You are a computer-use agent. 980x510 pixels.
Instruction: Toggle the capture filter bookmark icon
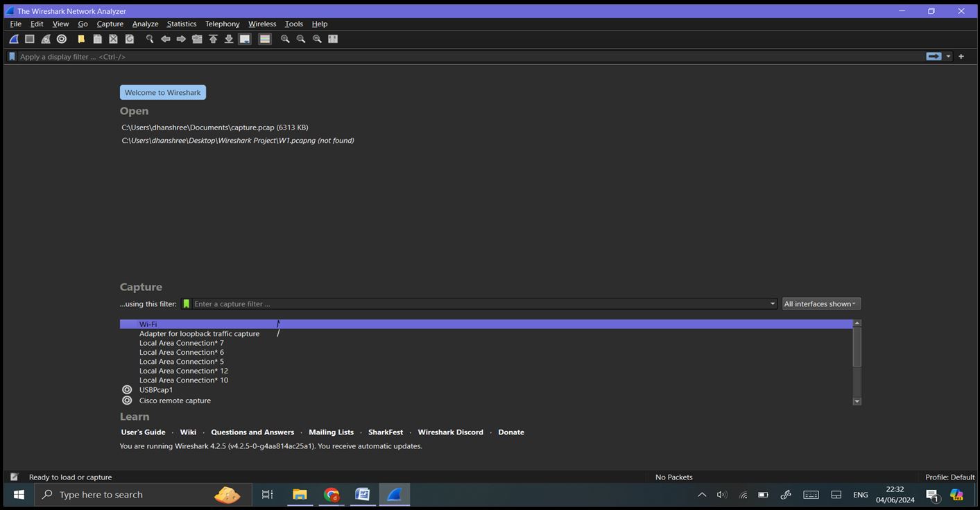tap(186, 304)
